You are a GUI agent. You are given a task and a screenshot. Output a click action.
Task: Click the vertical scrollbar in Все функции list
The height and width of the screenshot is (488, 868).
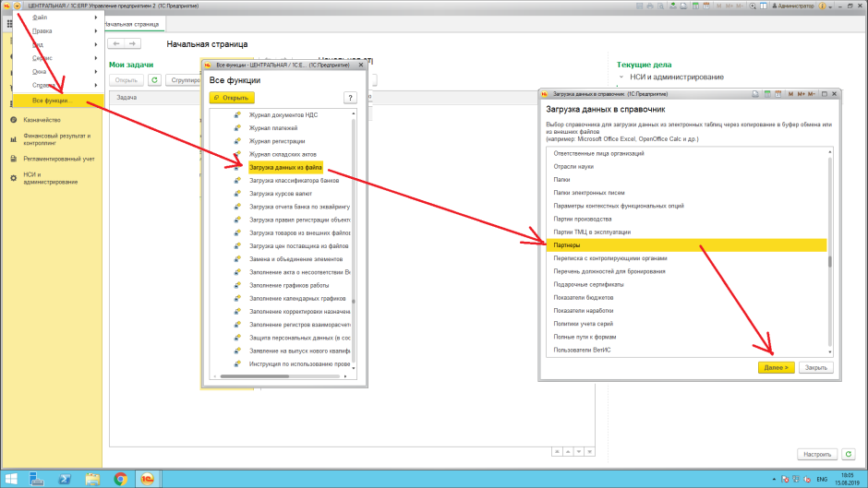[353, 241]
